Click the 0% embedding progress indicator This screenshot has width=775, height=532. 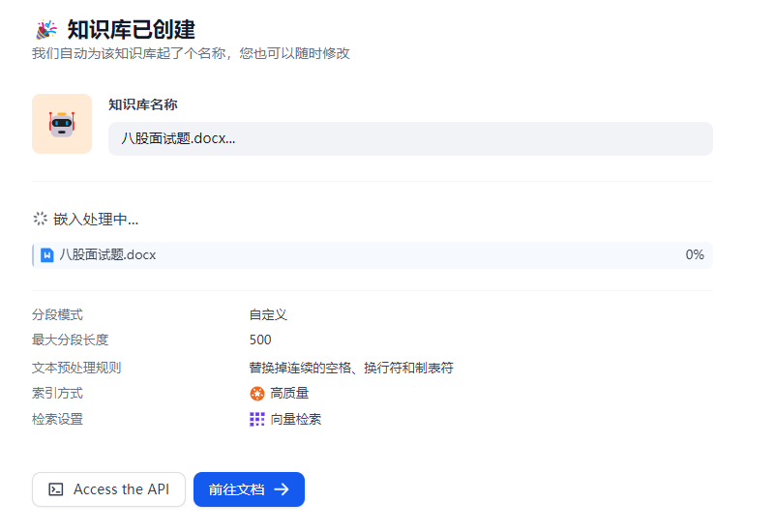pyautogui.click(x=694, y=255)
